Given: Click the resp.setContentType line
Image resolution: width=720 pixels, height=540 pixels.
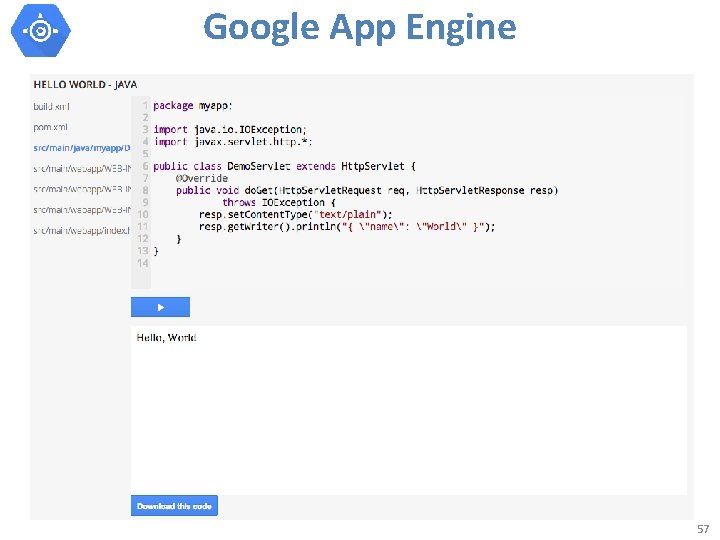Looking at the screenshot, I should tap(296, 214).
